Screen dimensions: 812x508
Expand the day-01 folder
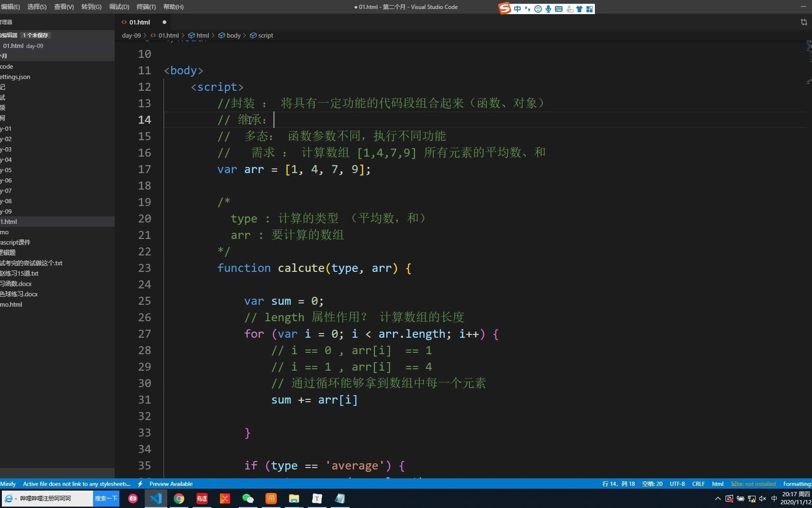click(57, 128)
